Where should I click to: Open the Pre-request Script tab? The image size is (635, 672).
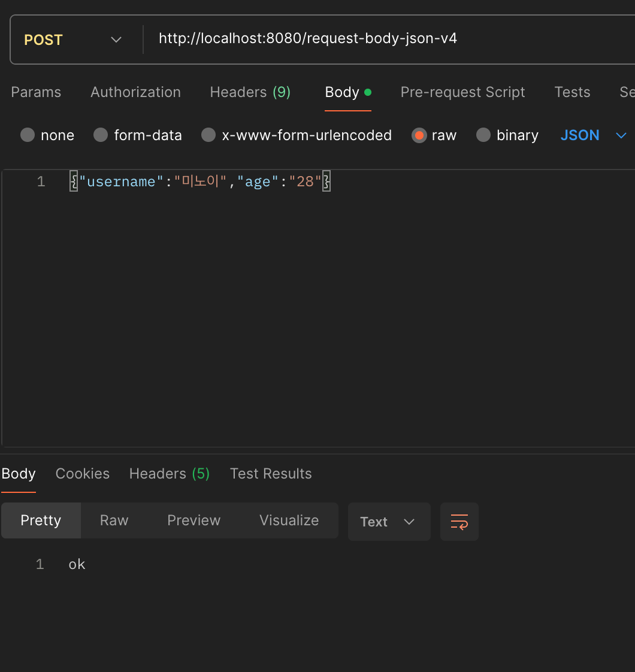(462, 92)
